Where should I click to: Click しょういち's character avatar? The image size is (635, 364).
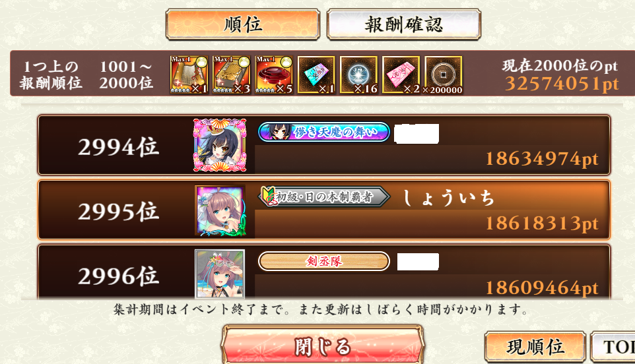point(220,210)
